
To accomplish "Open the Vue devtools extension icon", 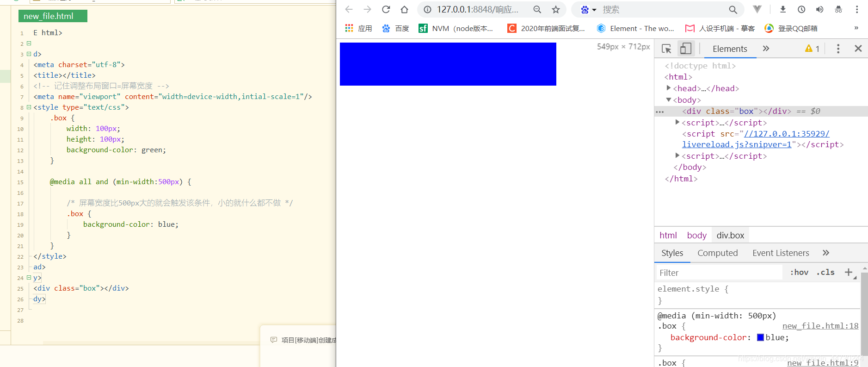I will coord(757,9).
